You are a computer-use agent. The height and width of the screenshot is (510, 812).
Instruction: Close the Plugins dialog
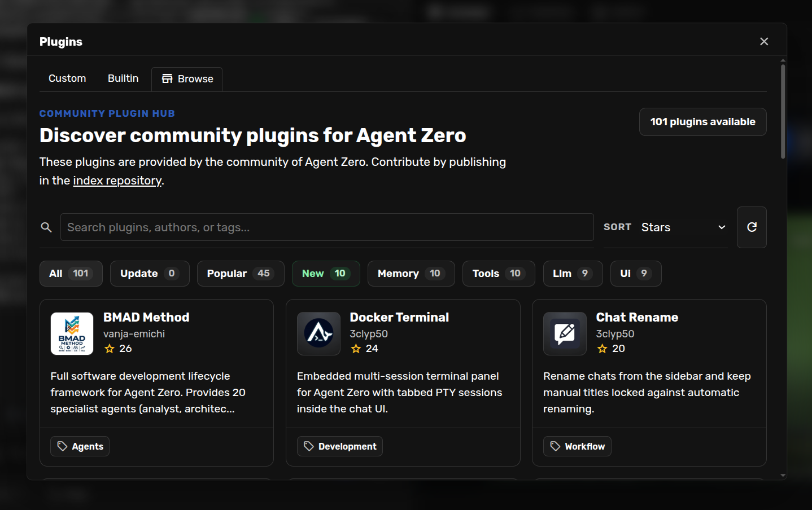764,41
